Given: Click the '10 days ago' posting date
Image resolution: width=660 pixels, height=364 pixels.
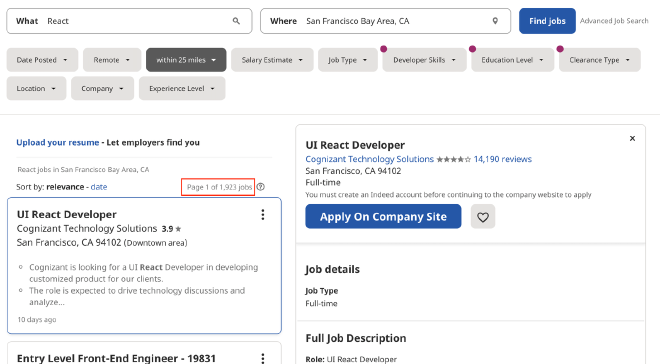Looking at the screenshot, I should click(37, 319).
